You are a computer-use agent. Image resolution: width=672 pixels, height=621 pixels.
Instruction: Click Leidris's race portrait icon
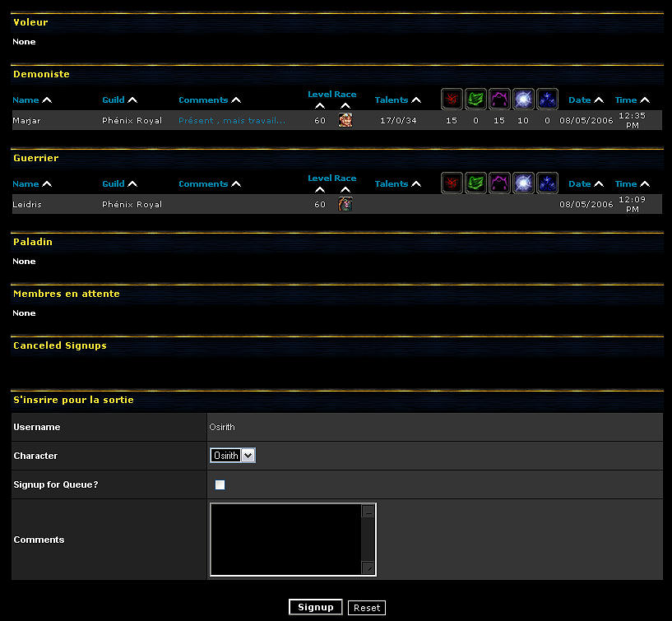(x=345, y=204)
